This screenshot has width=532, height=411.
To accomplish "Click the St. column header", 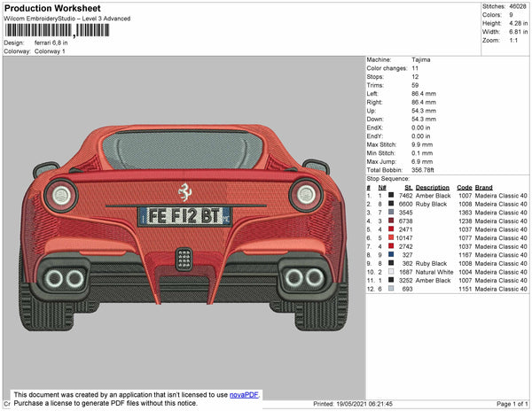I will (409, 188).
